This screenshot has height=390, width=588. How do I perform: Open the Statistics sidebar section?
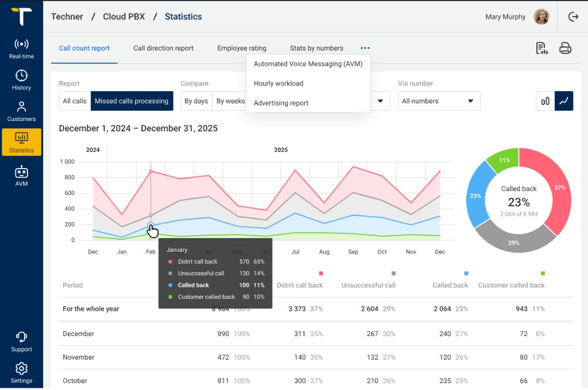tap(21, 142)
